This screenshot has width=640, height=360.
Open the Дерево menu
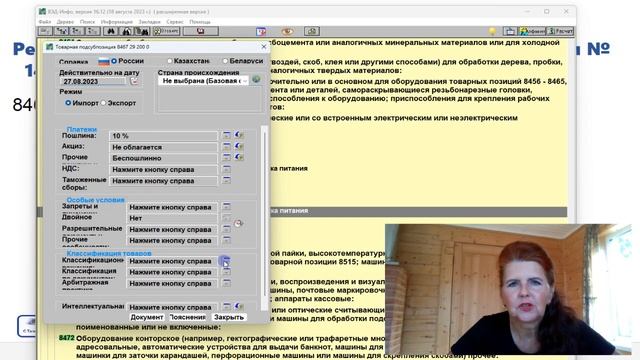point(65,22)
